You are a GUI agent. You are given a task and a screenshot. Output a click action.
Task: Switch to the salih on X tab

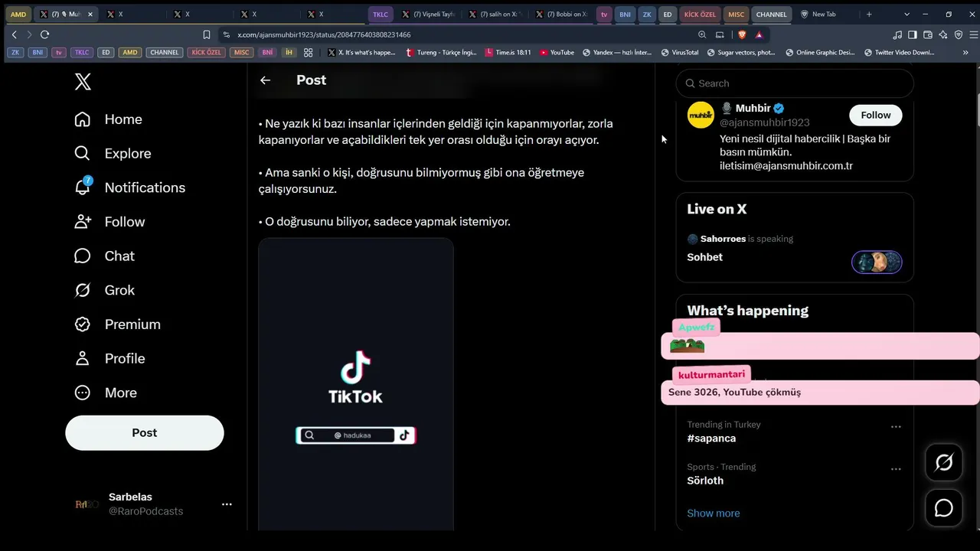495,14
